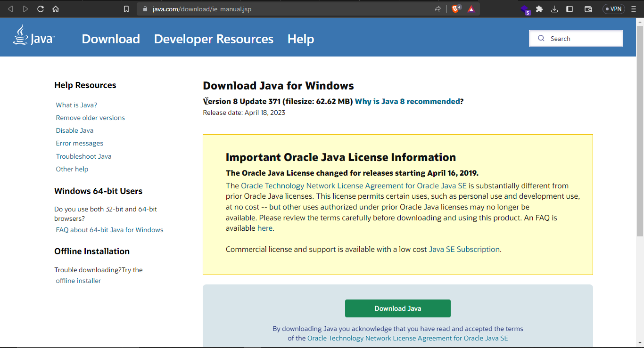Go forward with the browser forward arrow
Screen dimensions: 644x348
(25, 9)
